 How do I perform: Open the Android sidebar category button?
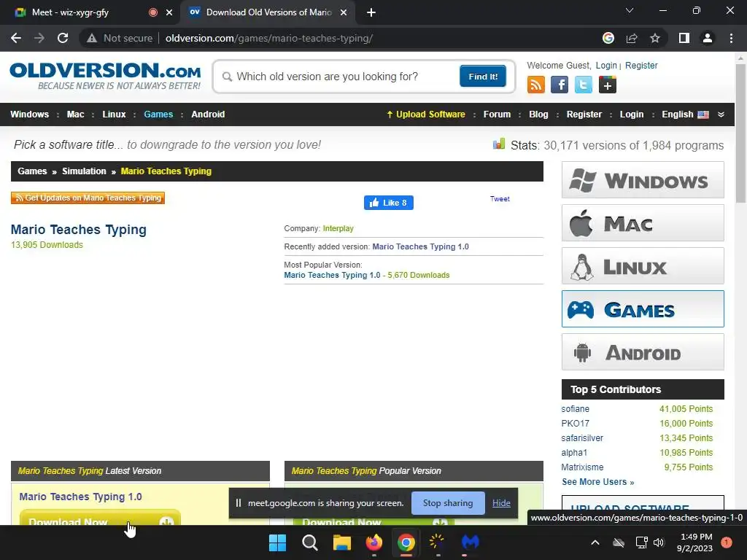point(643,352)
